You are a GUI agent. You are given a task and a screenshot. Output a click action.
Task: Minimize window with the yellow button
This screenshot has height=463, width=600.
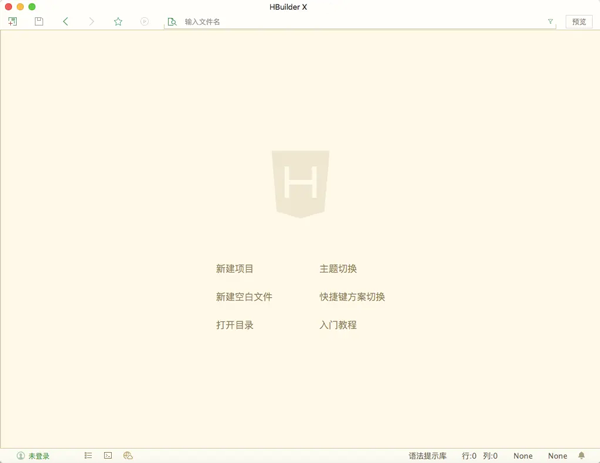point(20,7)
